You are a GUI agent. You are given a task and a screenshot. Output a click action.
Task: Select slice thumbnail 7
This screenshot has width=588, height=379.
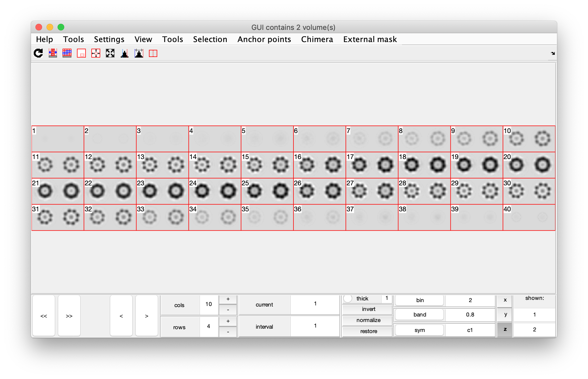(x=372, y=139)
